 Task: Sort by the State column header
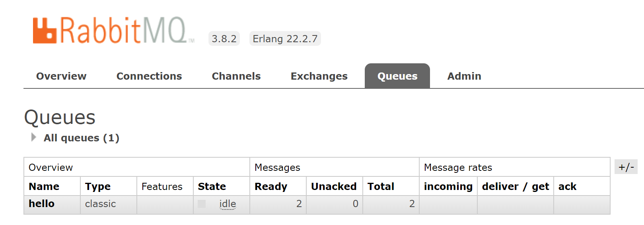click(212, 186)
